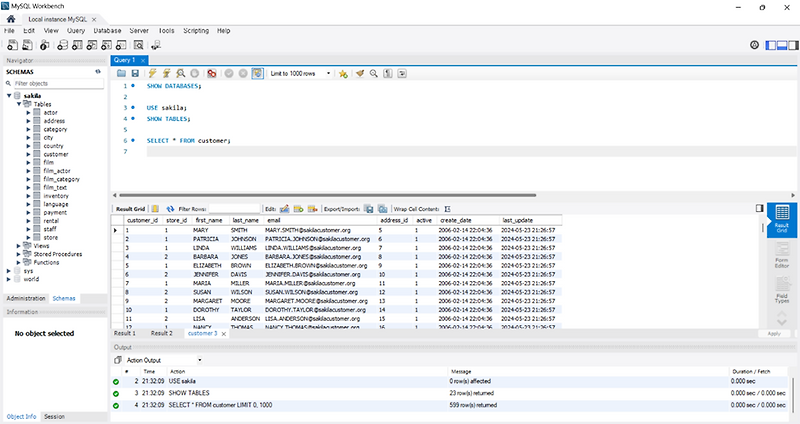
Task: Beautify query with the broom icon
Action: [x=360, y=73]
